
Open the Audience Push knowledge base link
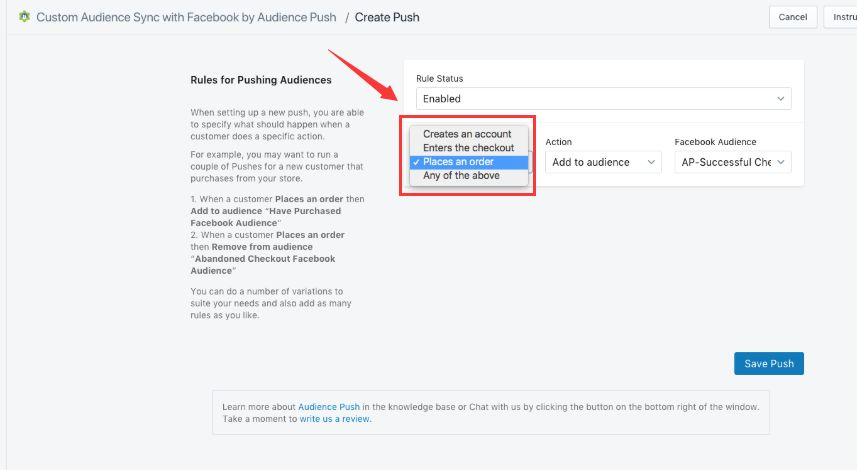(328, 407)
